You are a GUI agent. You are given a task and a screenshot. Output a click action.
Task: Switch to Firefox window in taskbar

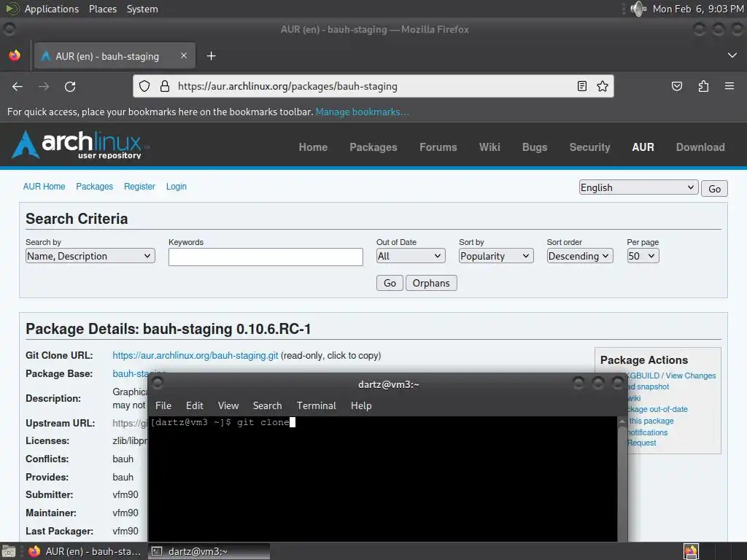[86, 551]
